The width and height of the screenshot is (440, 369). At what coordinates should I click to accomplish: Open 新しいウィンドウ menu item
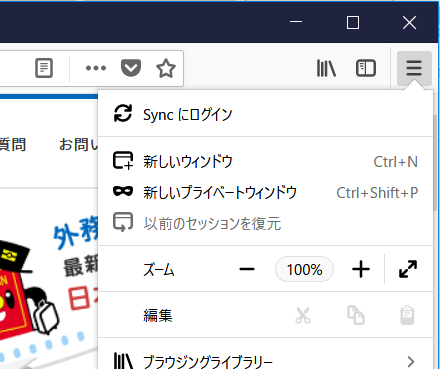pos(265,162)
